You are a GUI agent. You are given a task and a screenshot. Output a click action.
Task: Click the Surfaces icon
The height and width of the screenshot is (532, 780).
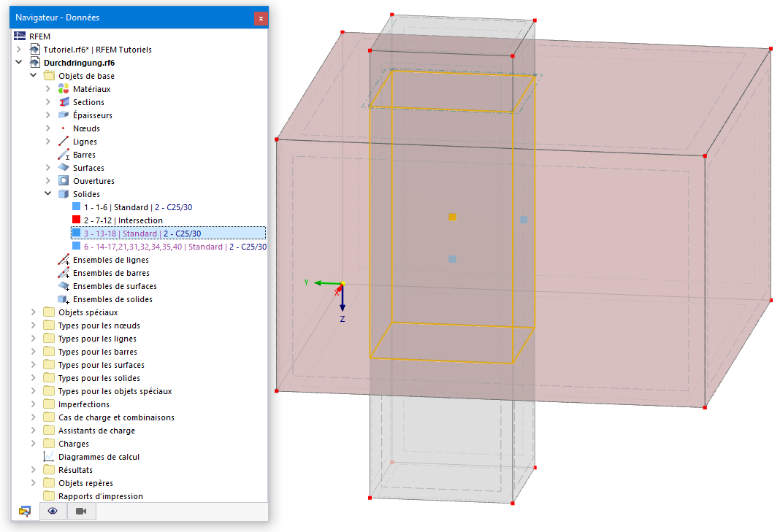pos(64,168)
